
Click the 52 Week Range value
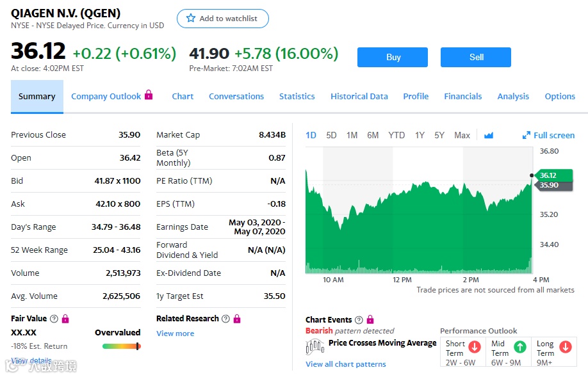(117, 250)
